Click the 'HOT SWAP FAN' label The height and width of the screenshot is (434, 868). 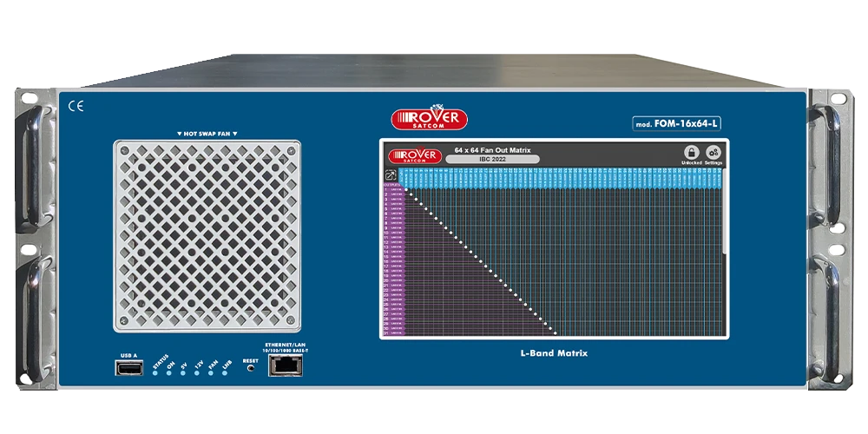(207, 134)
